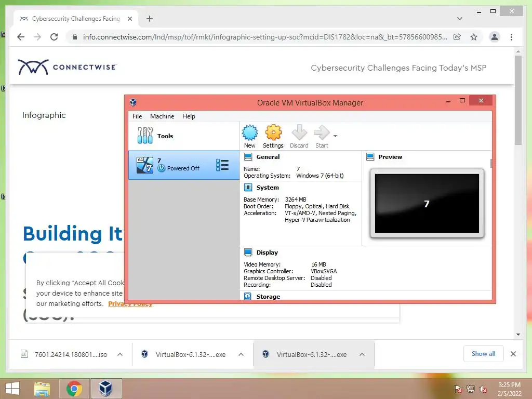532x399 pixels.
Task: Click the Action Center flag tray icon
Action: tap(458, 389)
